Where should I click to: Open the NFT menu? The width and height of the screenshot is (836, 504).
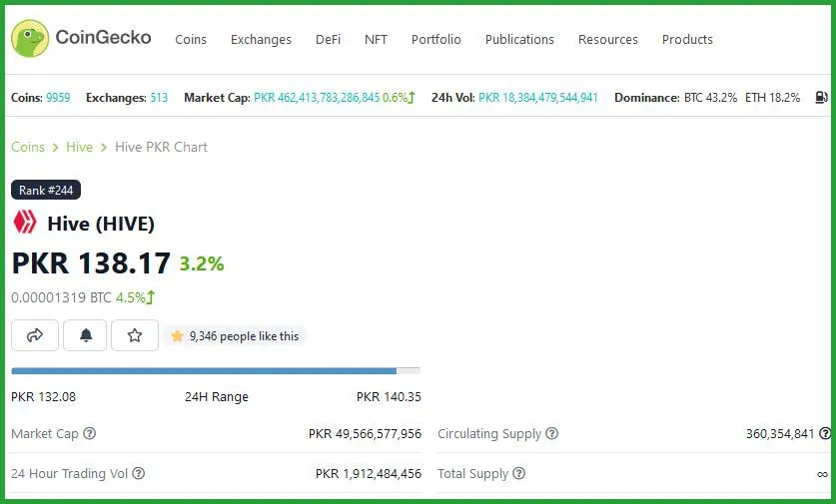[376, 40]
